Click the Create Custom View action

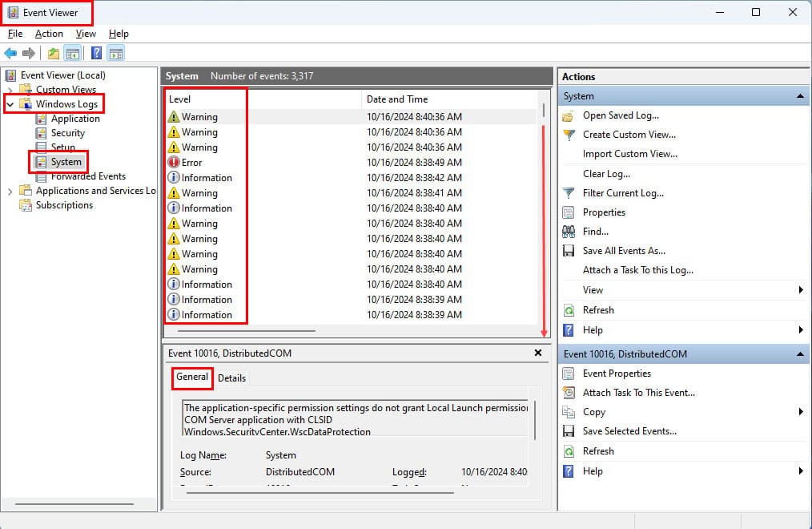[629, 135]
